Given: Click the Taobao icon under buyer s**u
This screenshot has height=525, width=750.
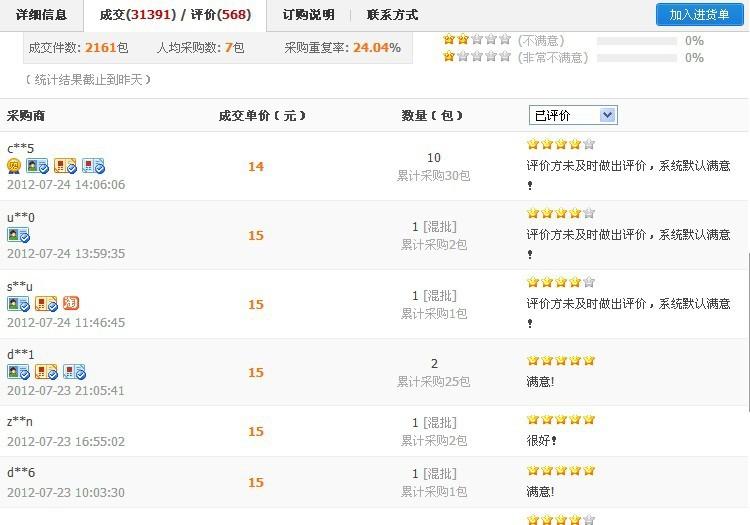Looking at the screenshot, I should (70, 303).
